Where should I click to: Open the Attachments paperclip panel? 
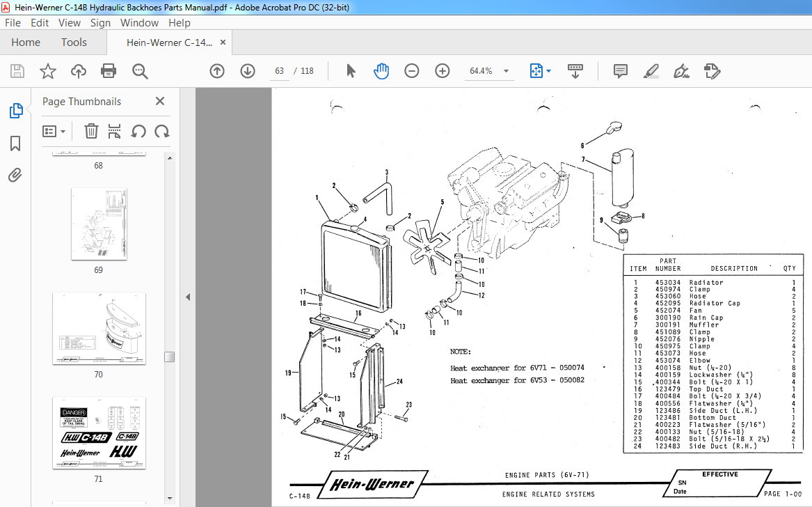[x=15, y=175]
